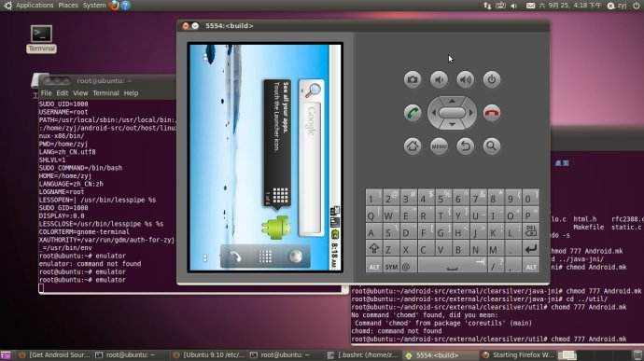The image size is (644, 361).
Task: Lower volume with emulator volume-down button
Action: point(439,79)
